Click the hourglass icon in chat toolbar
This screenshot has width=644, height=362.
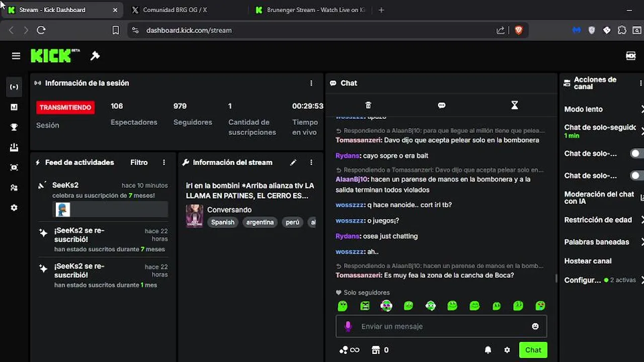pyautogui.click(x=514, y=105)
